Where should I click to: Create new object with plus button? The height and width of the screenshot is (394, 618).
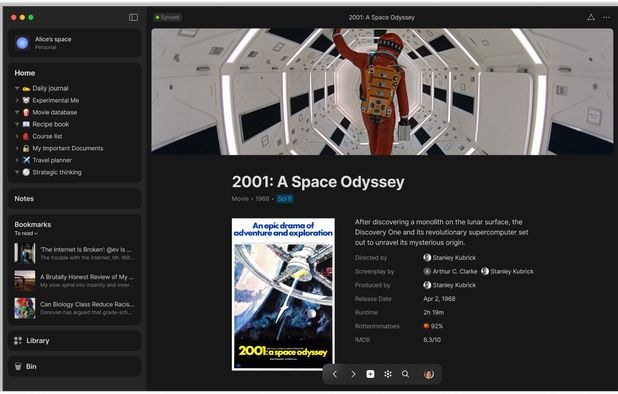pos(370,374)
